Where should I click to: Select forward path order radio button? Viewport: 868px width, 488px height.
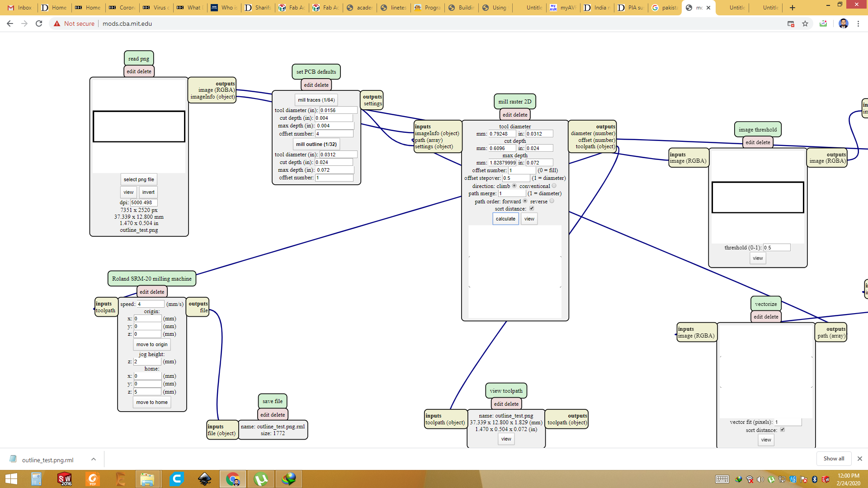coord(525,201)
